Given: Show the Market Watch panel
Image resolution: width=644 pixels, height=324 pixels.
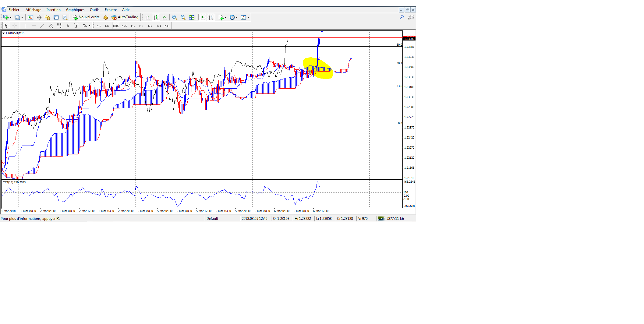Looking at the screenshot, I should coord(30,17).
